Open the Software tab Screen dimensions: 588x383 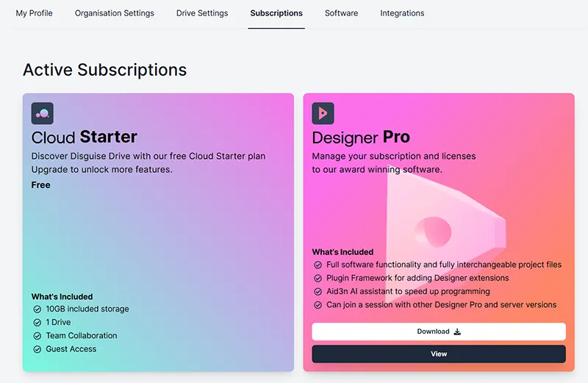(x=341, y=13)
